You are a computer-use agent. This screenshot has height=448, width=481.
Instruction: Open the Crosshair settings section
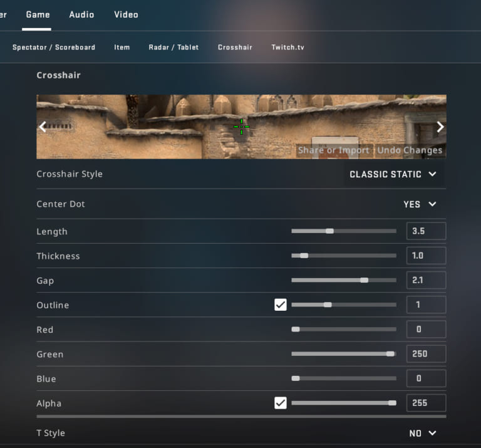tap(235, 47)
